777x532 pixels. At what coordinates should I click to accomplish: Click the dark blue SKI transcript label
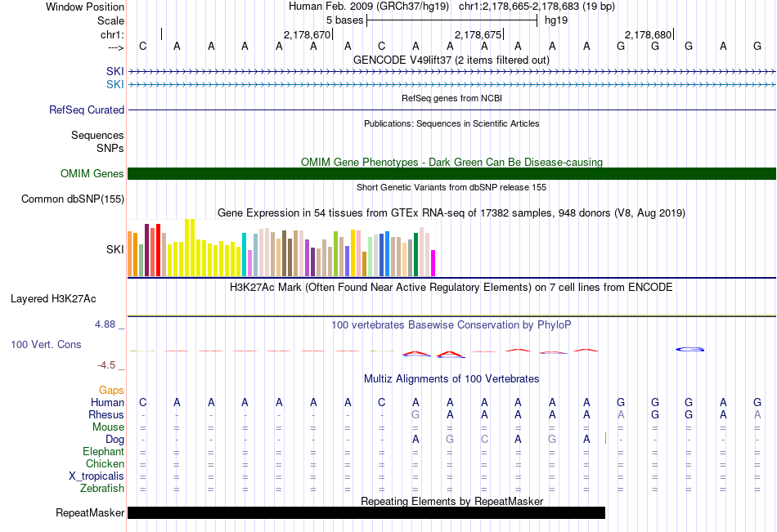(115, 71)
